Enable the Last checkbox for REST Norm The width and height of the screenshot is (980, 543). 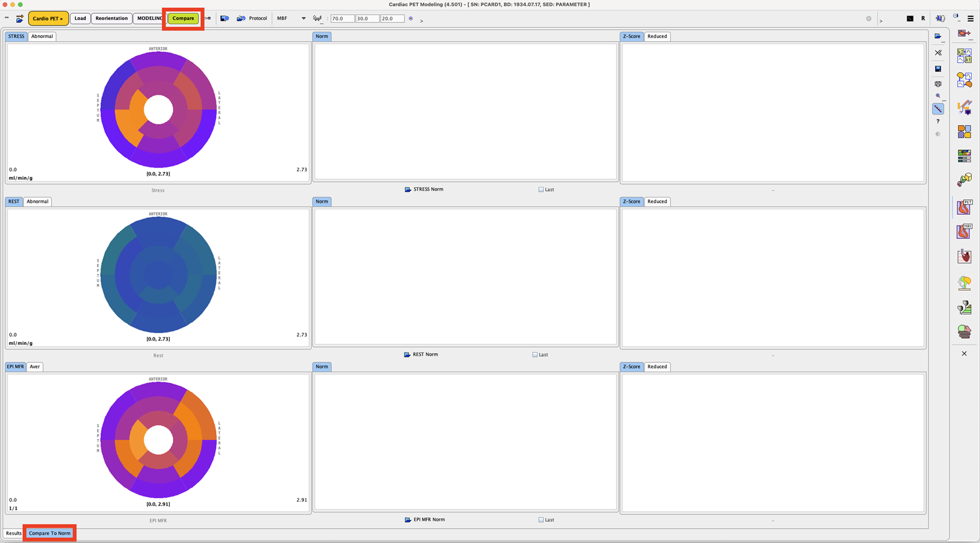coord(535,354)
